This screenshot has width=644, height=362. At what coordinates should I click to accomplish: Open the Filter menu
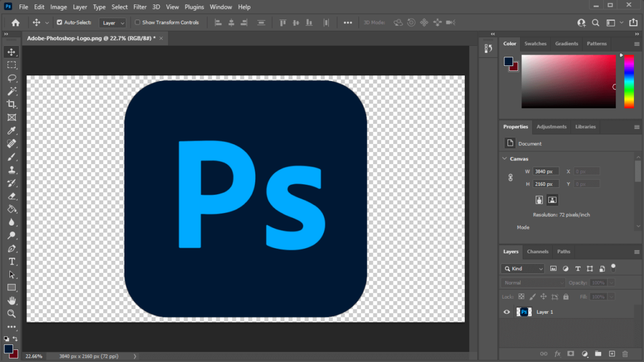pos(140,6)
